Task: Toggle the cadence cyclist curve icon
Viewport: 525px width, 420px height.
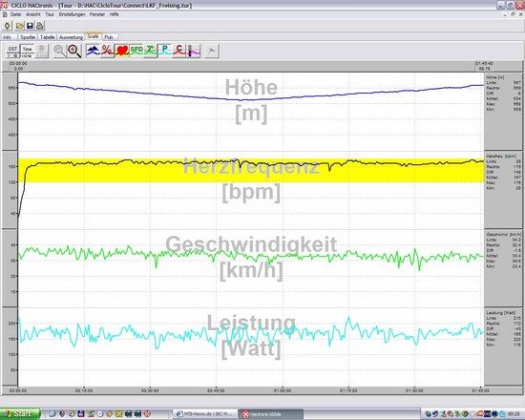Action: pyautogui.click(x=151, y=51)
